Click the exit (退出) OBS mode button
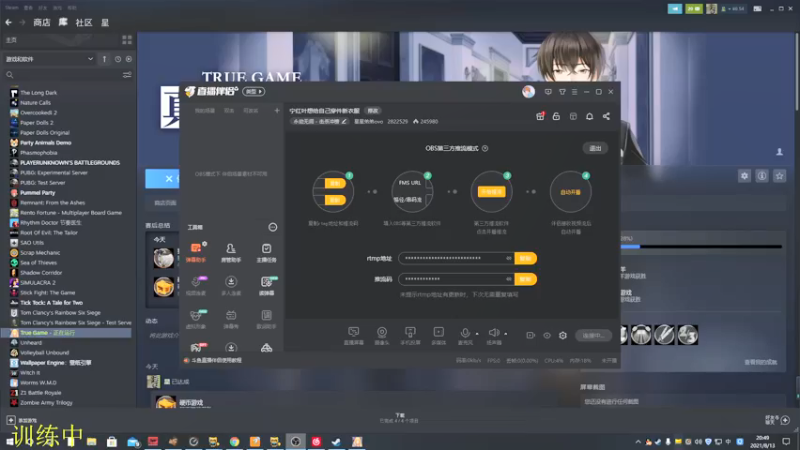Viewport: 800px width, 450px height. 595,148
